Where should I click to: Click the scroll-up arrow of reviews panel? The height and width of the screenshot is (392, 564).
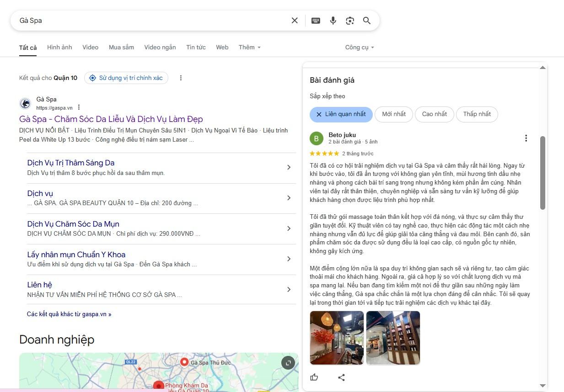tap(543, 68)
